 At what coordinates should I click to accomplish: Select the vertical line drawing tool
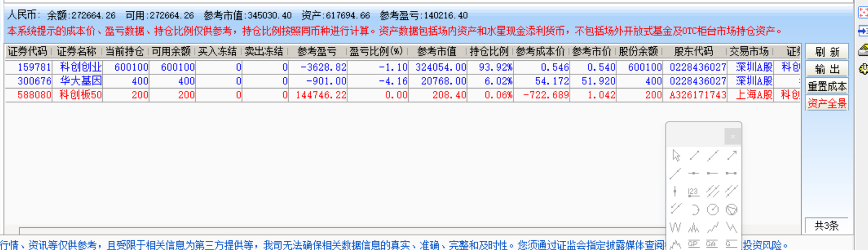675,191
